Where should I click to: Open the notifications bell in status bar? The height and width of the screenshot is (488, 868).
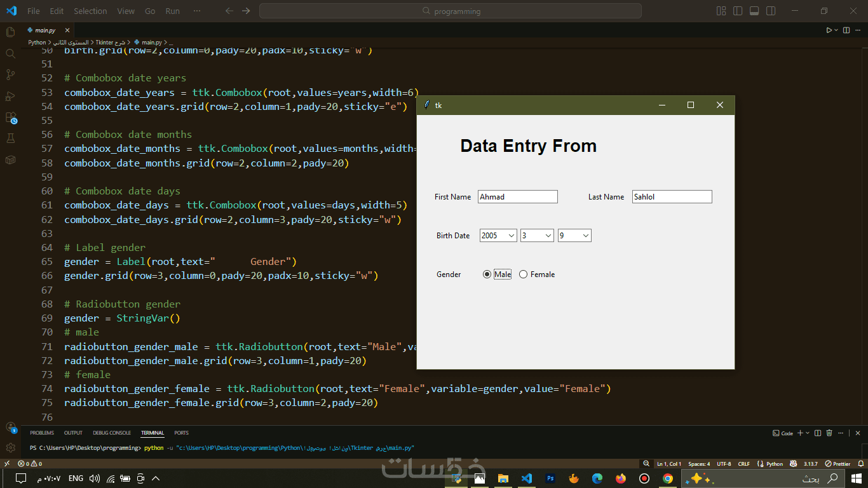(x=861, y=464)
